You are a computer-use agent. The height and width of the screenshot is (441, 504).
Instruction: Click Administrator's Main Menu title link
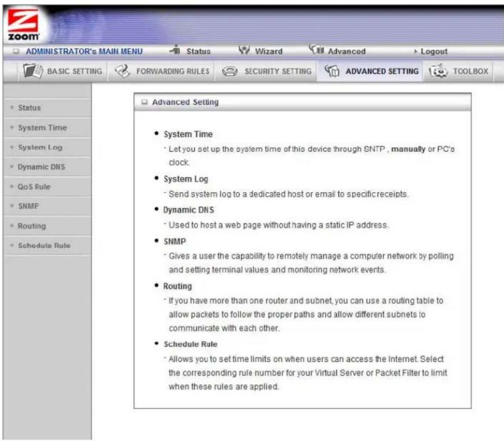(84, 51)
